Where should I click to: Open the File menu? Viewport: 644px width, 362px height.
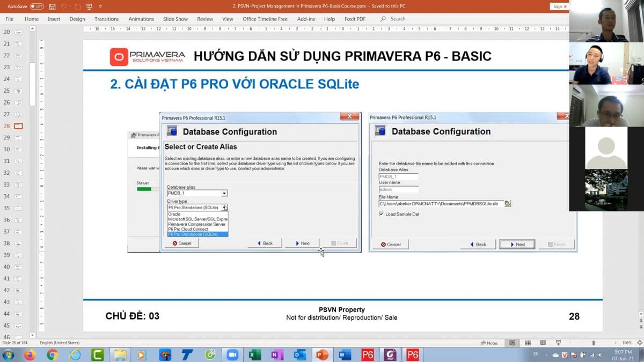[9, 19]
